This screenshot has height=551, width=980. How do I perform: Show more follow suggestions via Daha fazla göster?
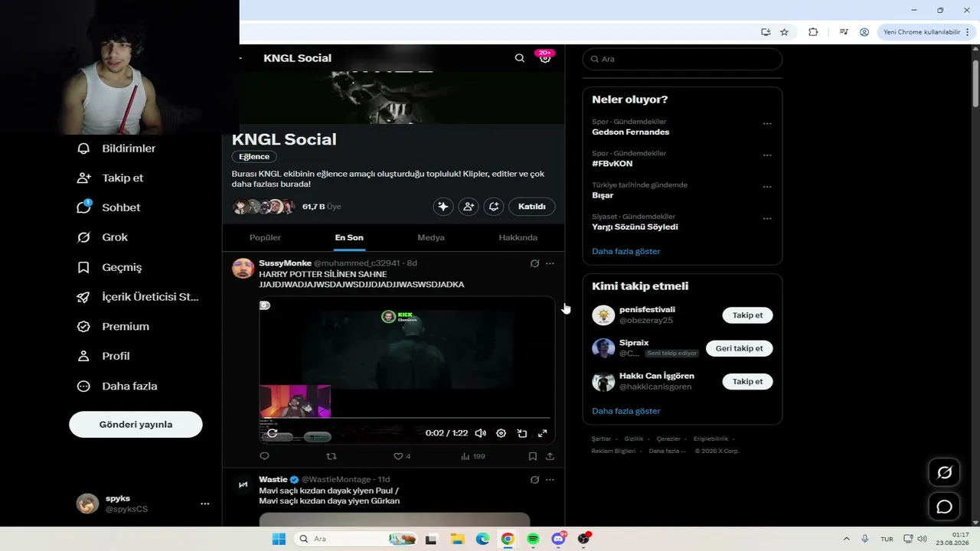(626, 411)
